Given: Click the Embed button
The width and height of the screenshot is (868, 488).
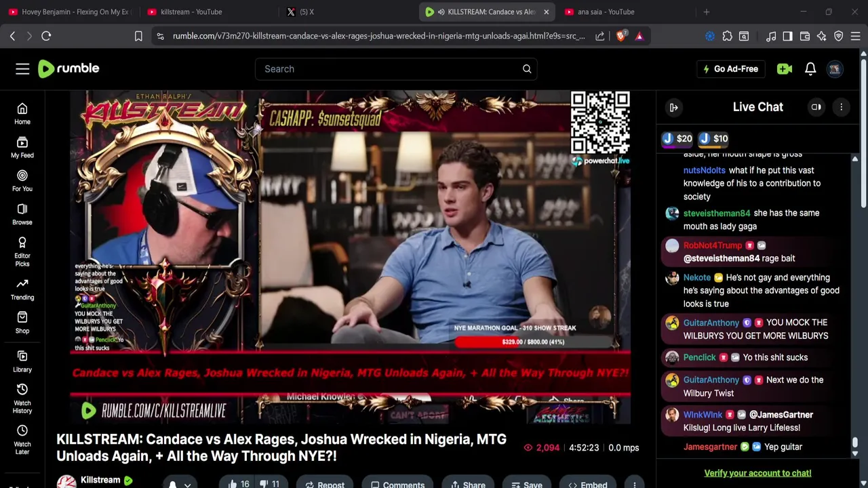Looking at the screenshot, I should tap(587, 484).
